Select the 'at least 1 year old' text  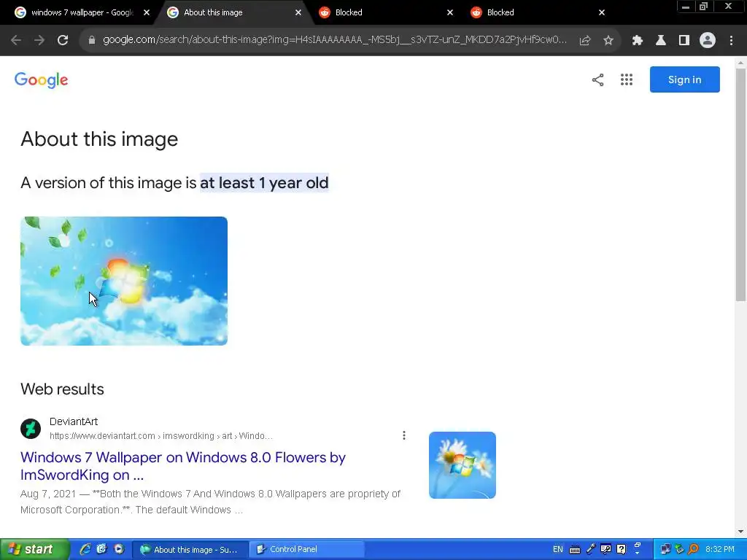[264, 183]
